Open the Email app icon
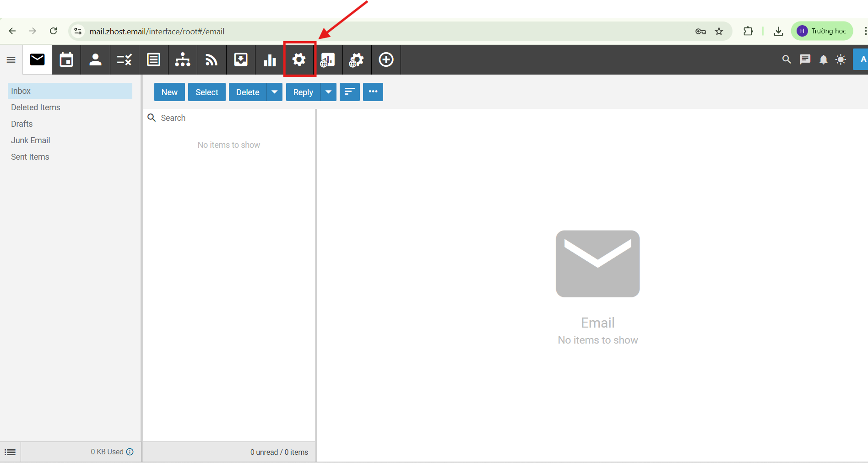Image resolution: width=868 pixels, height=463 pixels. tap(37, 59)
